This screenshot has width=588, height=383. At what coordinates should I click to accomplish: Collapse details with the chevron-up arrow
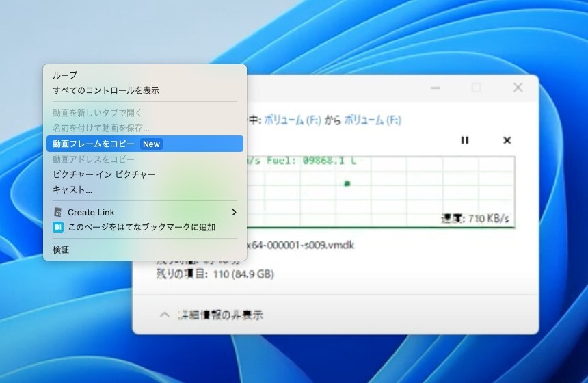[164, 315]
